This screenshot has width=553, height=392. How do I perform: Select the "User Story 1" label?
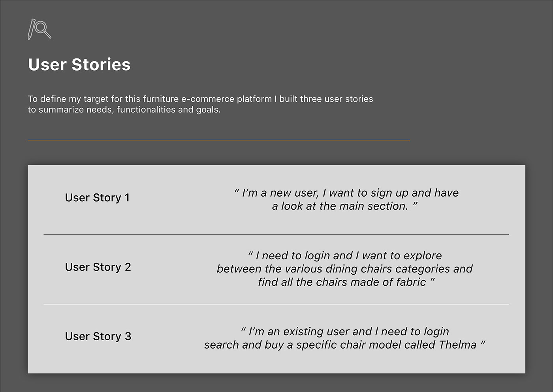coord(97,197)
